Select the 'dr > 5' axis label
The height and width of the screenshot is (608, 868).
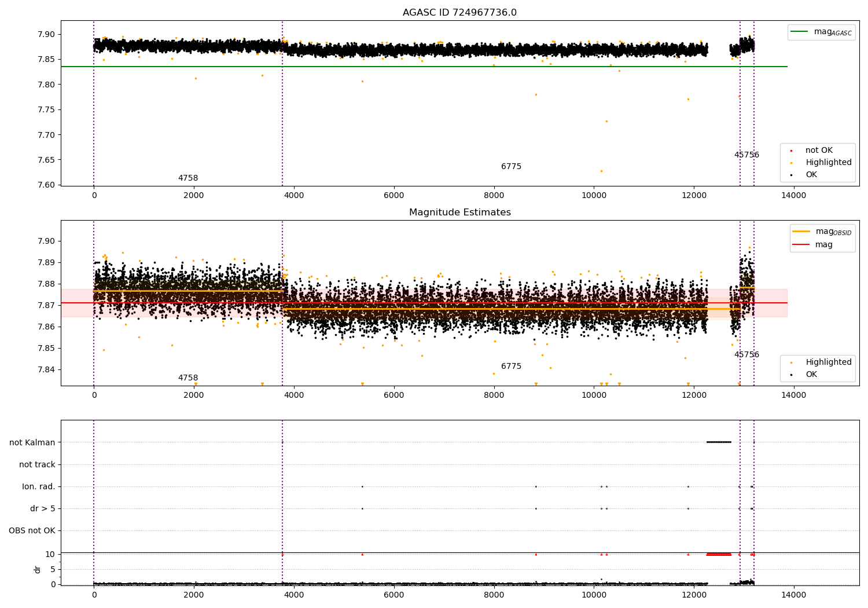43,508
